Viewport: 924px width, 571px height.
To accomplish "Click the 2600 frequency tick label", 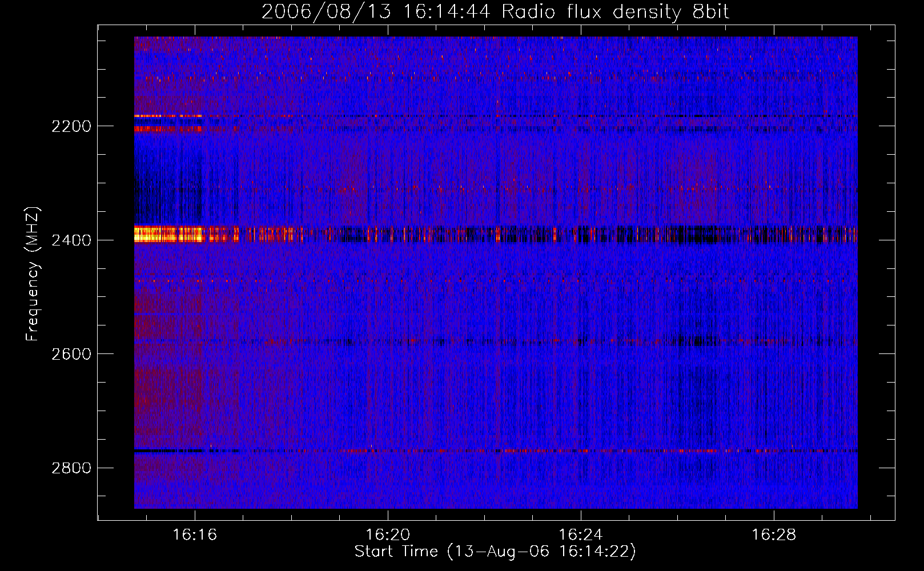I will tap(71, 354).
